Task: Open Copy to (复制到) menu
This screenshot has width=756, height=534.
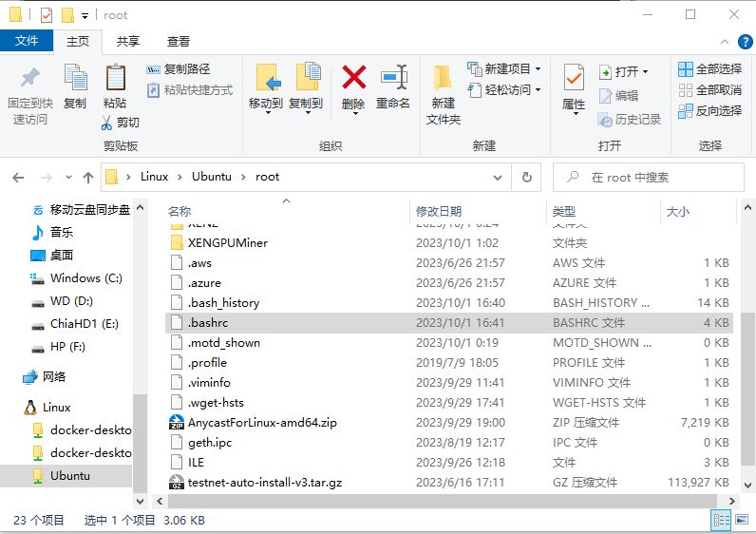Action: click(x=306, y=89)
